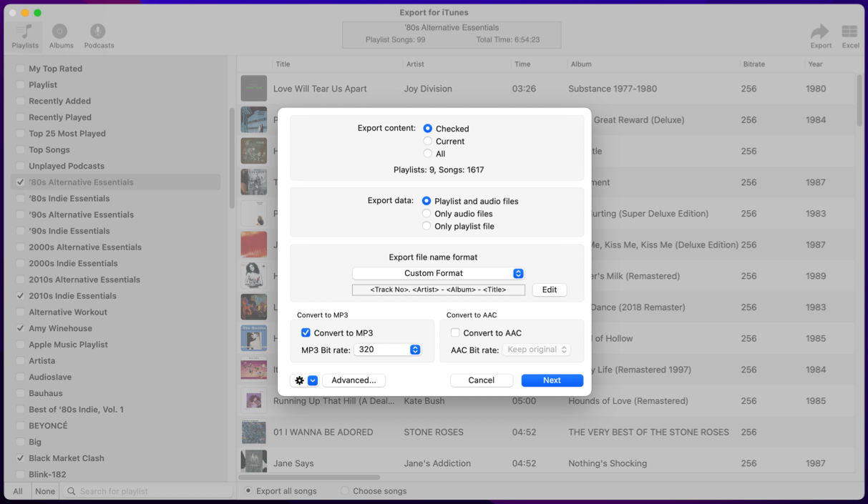Viewport: 868px width, 504px height.
Task: Open Advanced... options button
Action: [x=353, y=380]
